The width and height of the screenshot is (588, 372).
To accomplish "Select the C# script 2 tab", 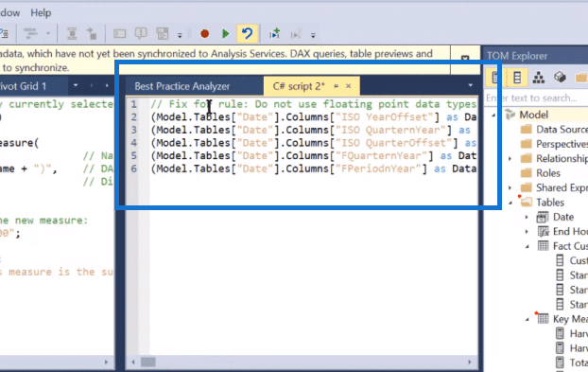I will 299,86.
